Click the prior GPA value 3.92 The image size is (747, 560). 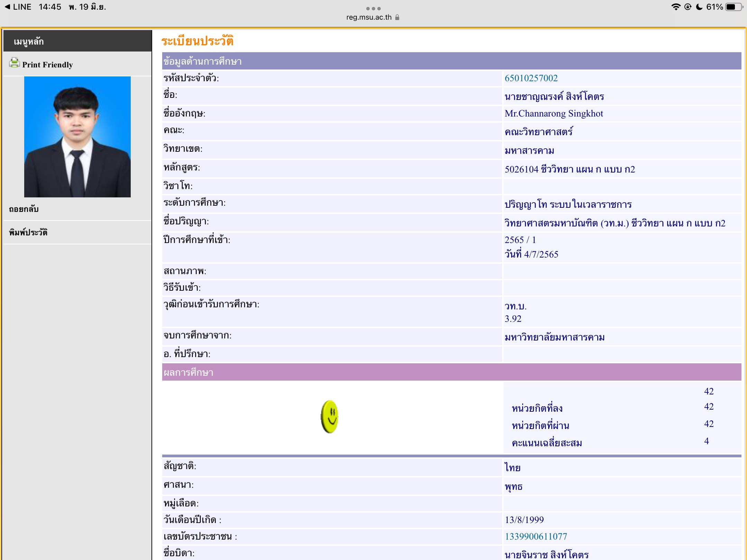(513, 319)
